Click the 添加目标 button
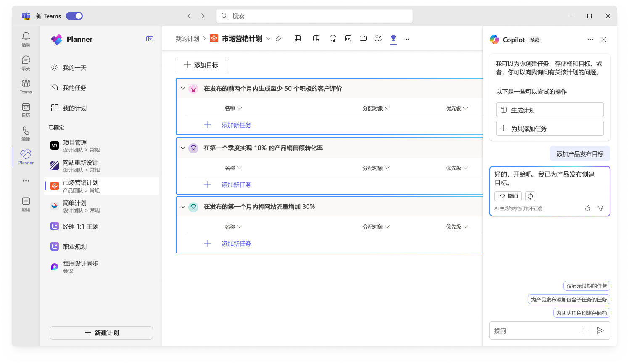Viewport: 629px width, 364px height. tap(201, 64)
